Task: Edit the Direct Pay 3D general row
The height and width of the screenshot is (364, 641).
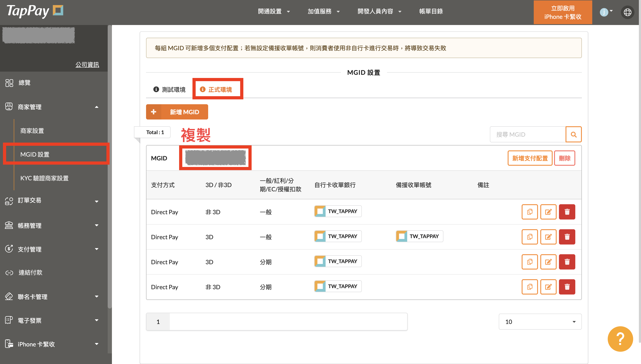Action: coord(548,237)
